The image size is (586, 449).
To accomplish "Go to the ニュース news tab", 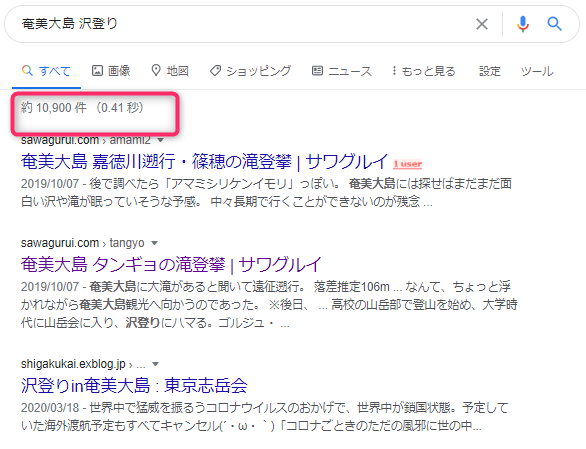I will pyautogui.click(x=342, y=71).
